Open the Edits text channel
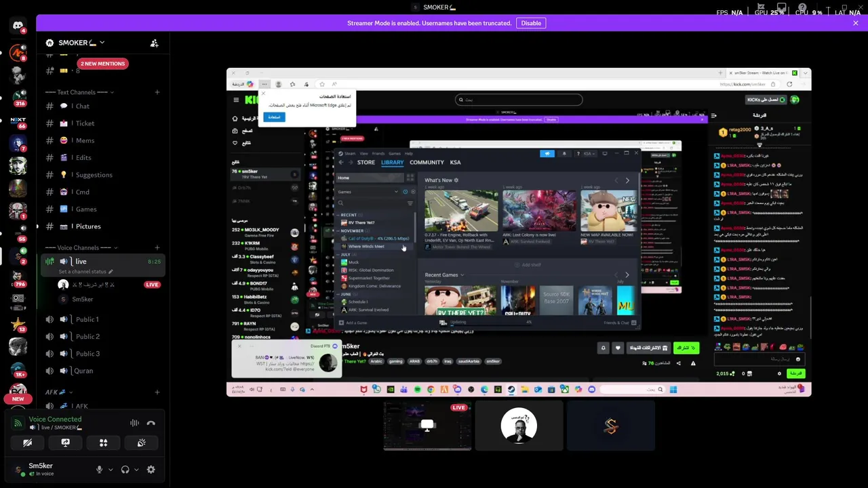 [x=104, y=157]
